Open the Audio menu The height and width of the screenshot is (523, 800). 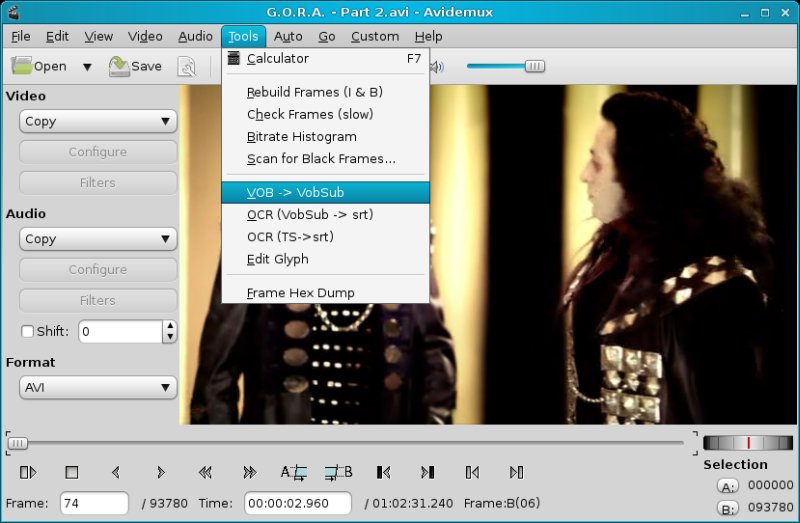click(195, 37)
